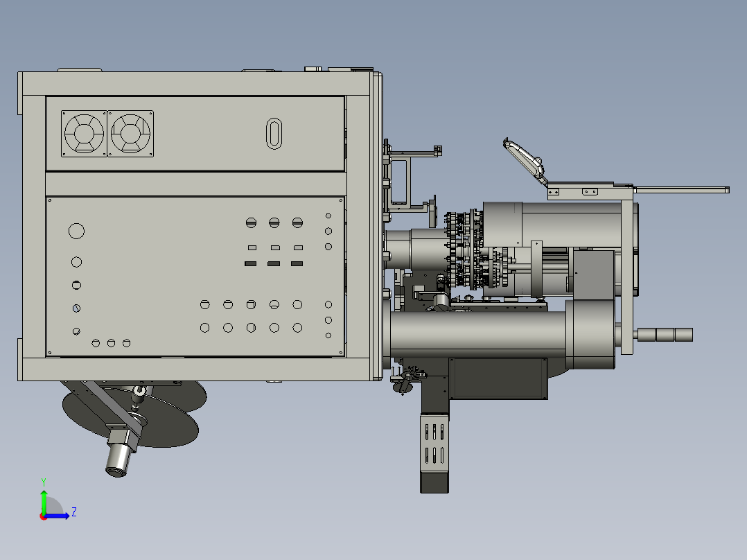Click the blue Z axis arrow of the triad

tap(58, 516)
